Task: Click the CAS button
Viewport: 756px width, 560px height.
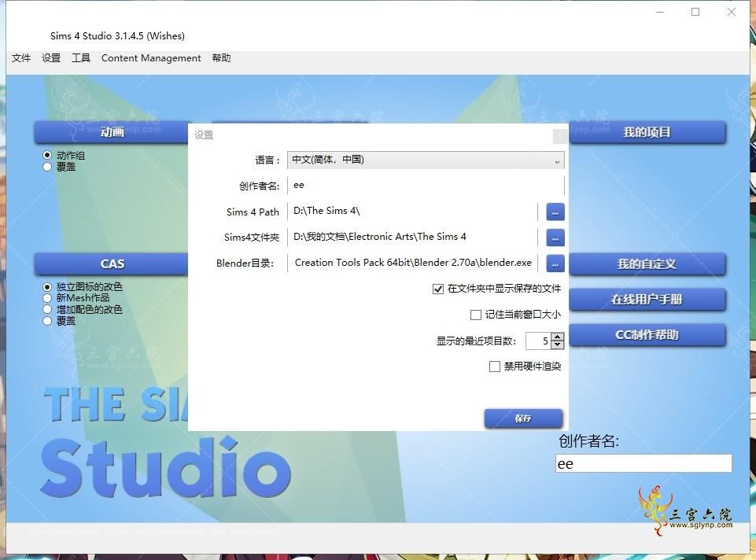Action: point(112,264)
